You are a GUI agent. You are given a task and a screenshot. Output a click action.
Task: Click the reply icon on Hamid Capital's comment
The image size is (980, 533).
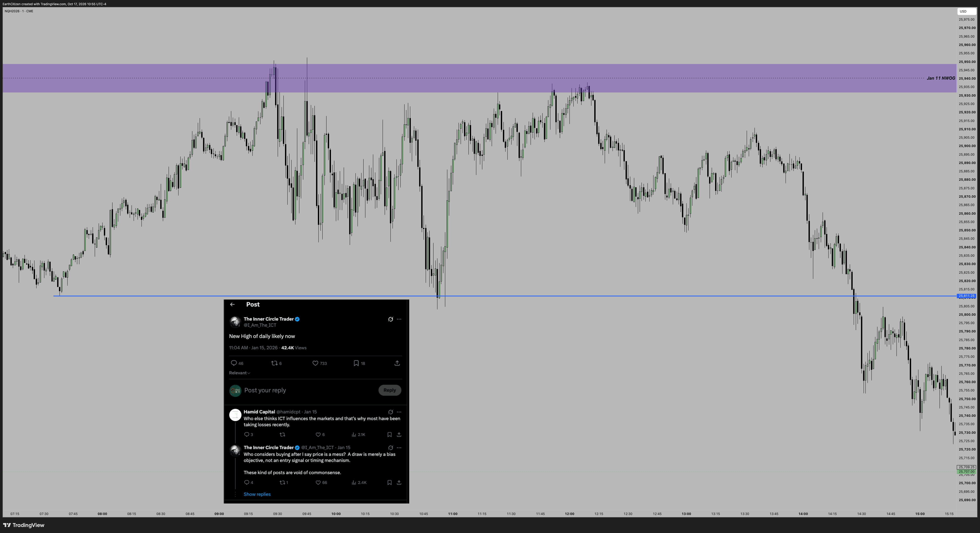247,435
